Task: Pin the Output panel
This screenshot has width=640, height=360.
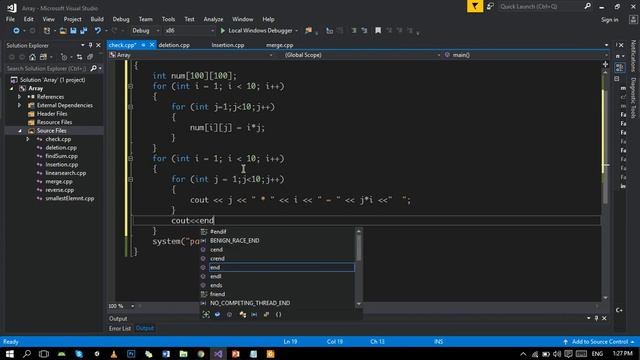Action: pos(596,318)
